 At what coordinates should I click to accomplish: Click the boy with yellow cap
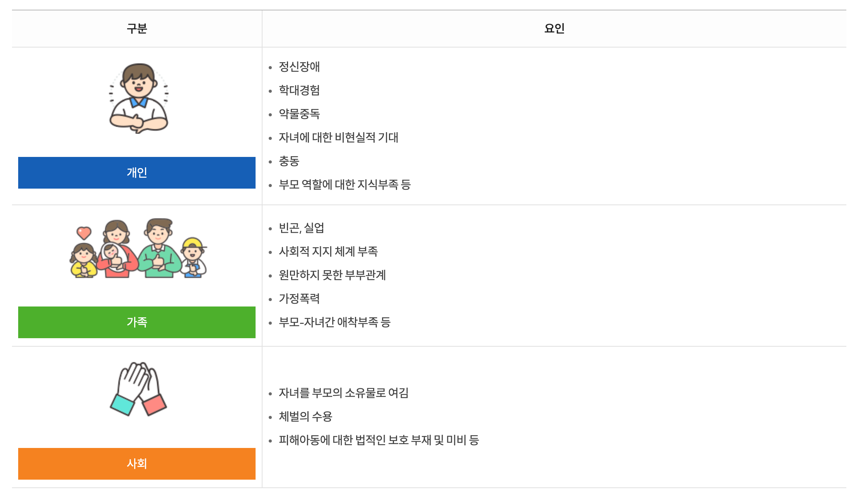(x=193, y=257)
